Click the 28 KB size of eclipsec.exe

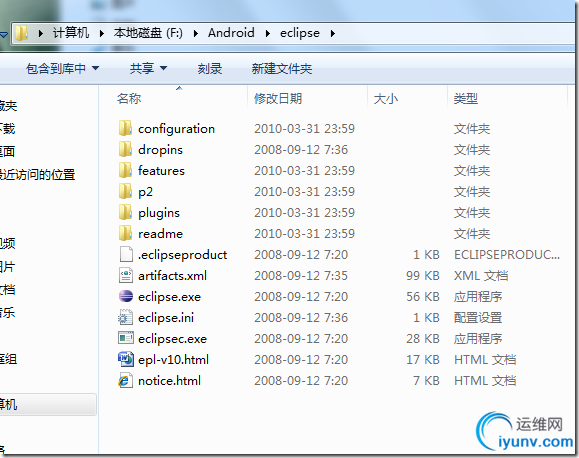click(x=423, y=339)
